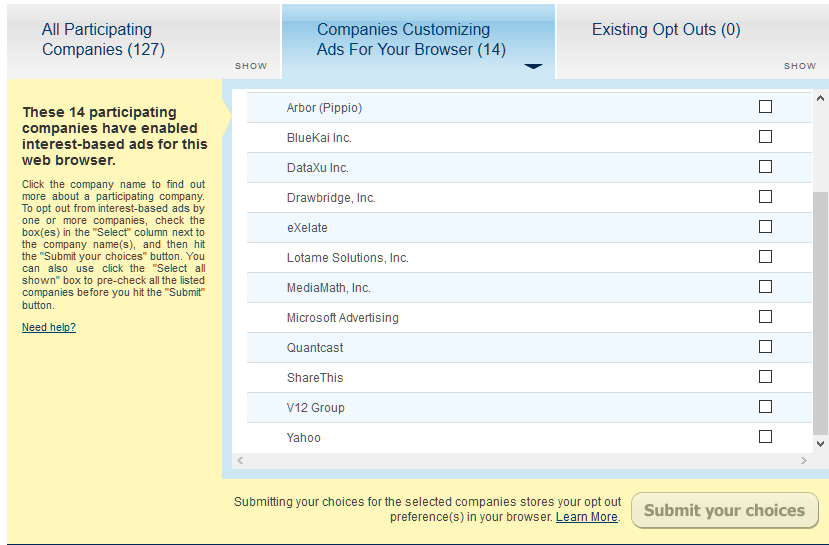Open MediaMath, Inc. company info
Viewport: 829px width, 545px height.
[328, 288]
